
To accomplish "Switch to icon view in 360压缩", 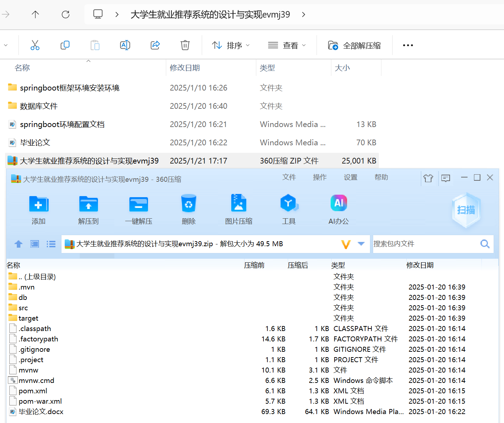I will point(35,244).
